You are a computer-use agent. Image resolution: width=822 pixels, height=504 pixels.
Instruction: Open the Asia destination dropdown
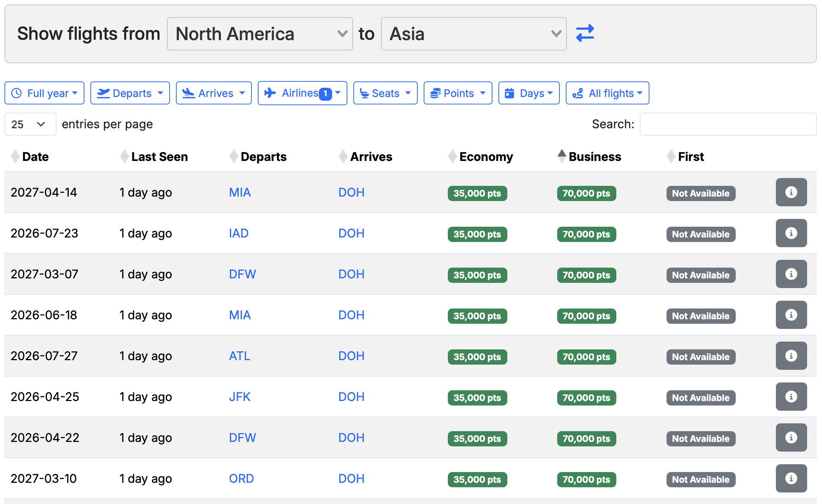473,34
